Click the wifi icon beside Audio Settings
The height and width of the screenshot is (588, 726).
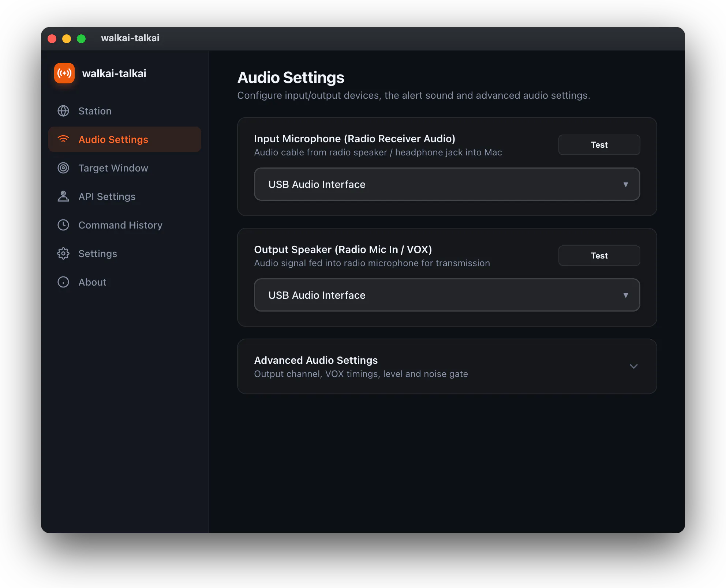[x=63, y=139]
